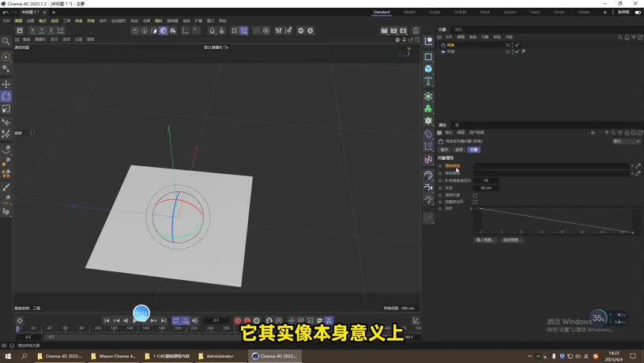This screenshot has width=644, height=363.
Task: Open the 坐标 tab in Attribute Manager
Action: click(x=459, y=149)
